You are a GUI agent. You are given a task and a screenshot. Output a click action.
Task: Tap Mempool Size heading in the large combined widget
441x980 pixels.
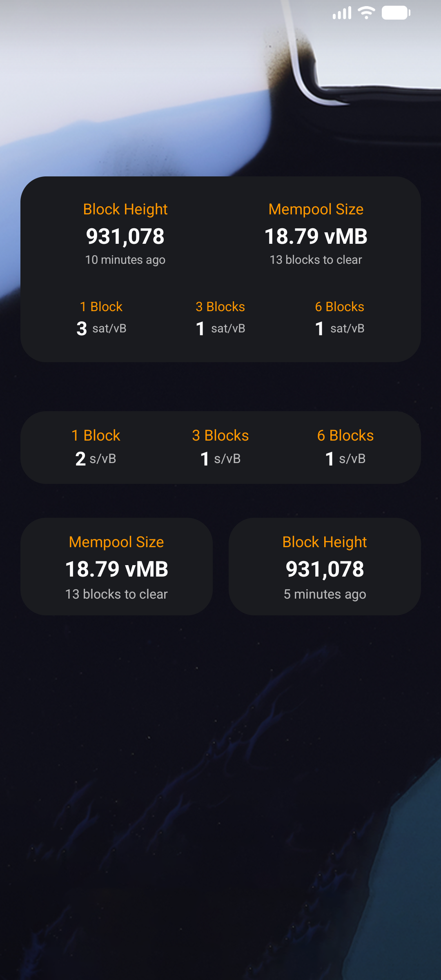click(316, 209)
